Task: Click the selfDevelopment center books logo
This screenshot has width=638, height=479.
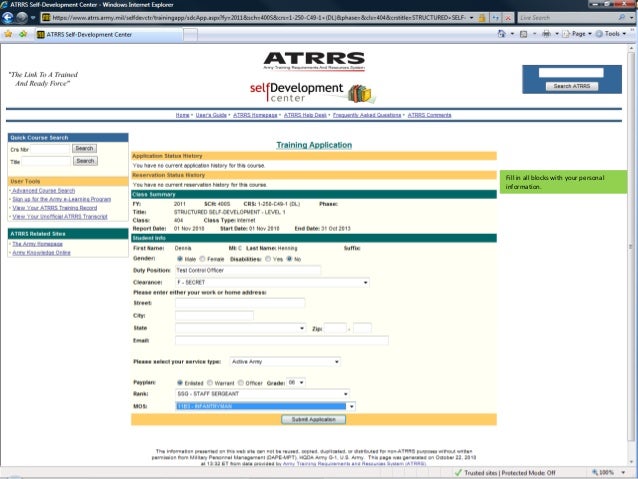Action: (x=312, y=92)
